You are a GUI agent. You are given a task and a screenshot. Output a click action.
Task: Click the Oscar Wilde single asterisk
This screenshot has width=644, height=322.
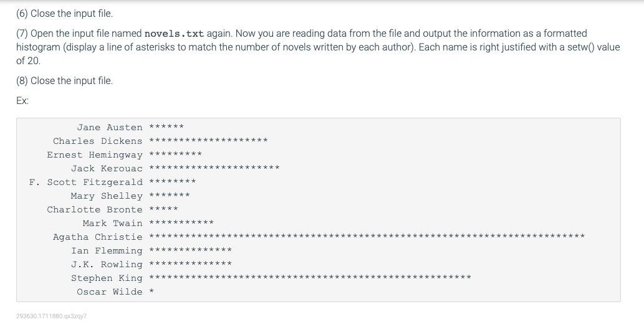[151, 291]
